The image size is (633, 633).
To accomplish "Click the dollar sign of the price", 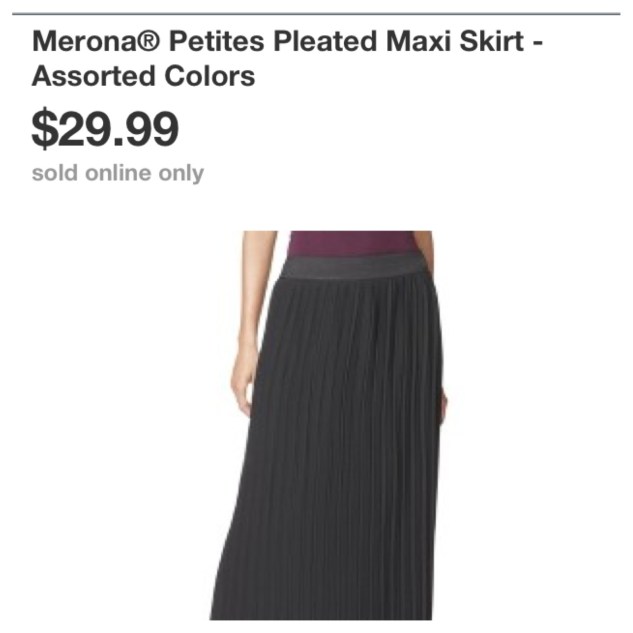I will pyautogui.click(x=44, y=129).
